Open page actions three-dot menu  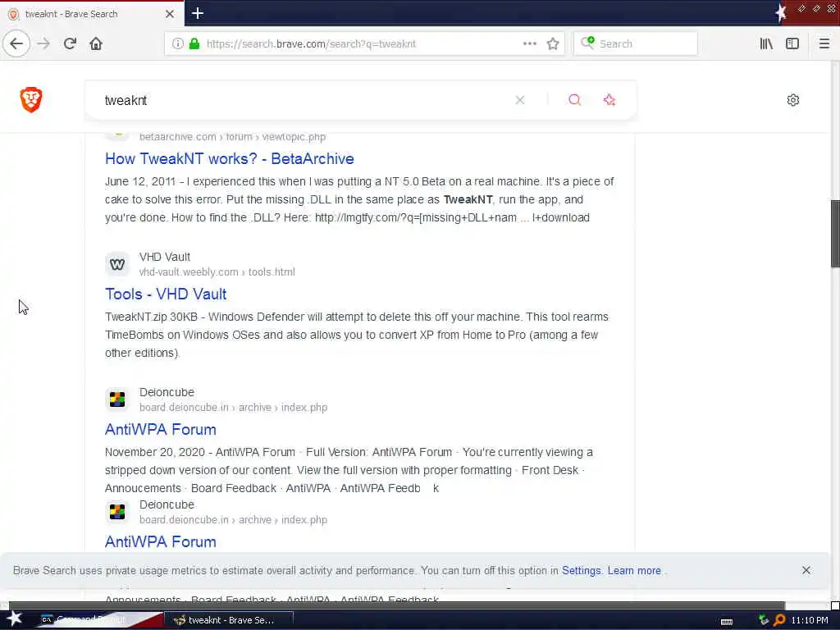tap(529, 43)
